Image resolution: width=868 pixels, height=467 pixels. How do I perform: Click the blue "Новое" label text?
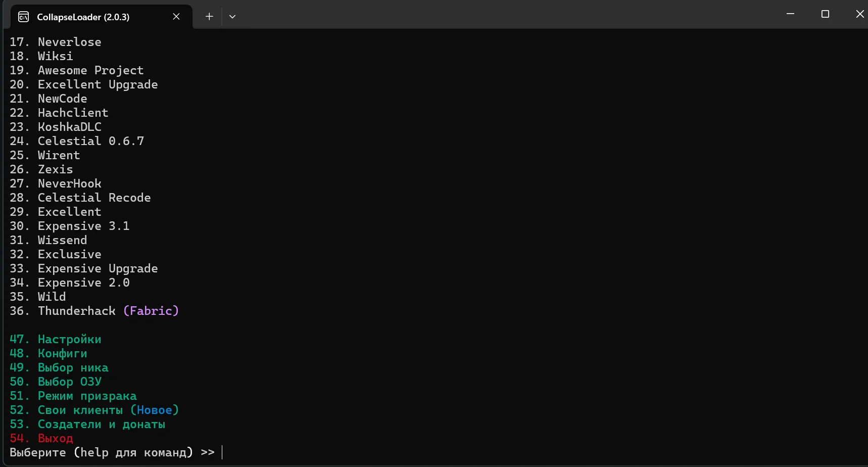[155, 410]
